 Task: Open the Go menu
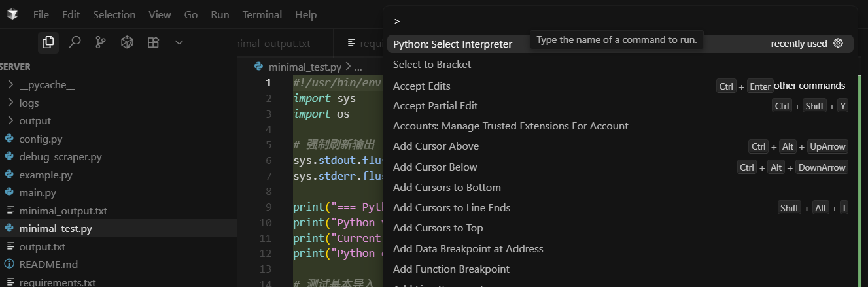(191, 14)
